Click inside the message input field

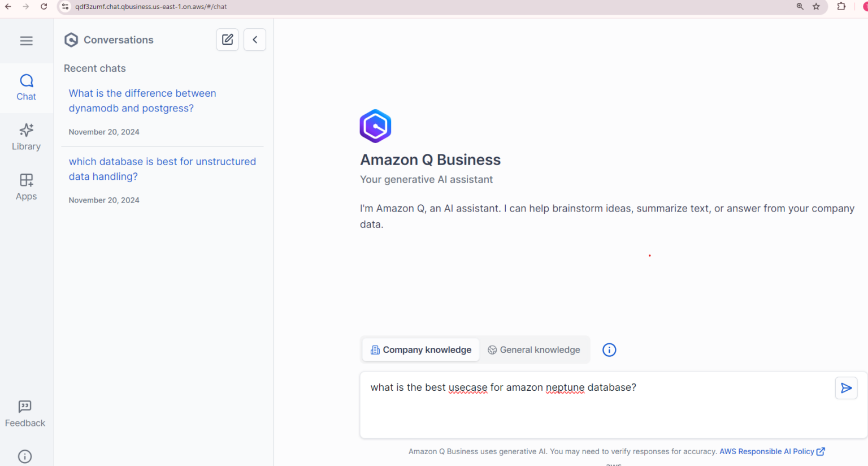(565, 405)
